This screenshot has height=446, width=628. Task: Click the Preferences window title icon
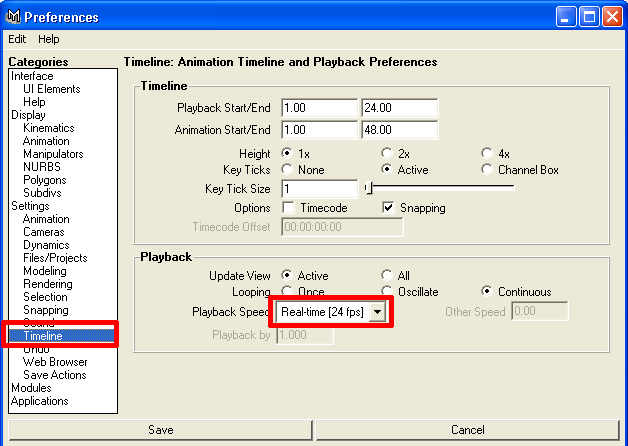pyautogui.click(x=14, y=17)
